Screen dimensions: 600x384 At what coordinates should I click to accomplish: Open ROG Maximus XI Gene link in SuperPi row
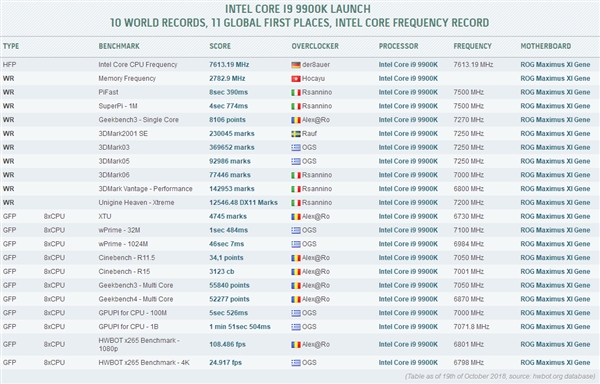tap(555, 106)
